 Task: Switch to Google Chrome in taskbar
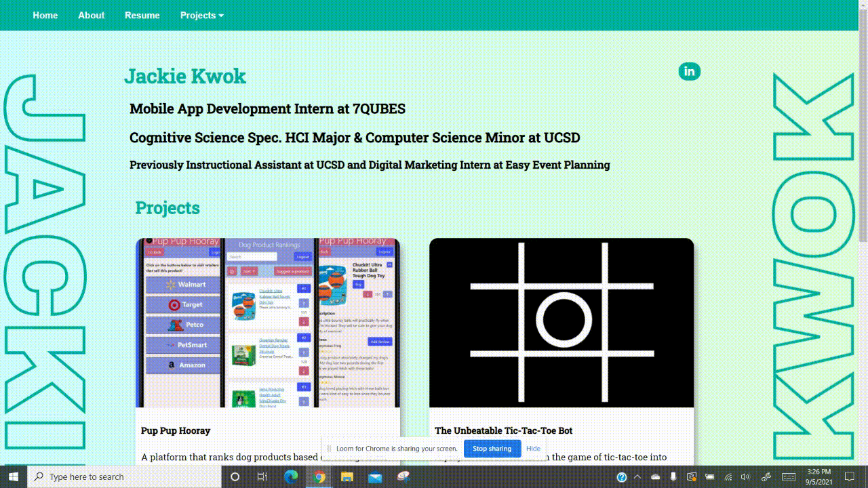[319, 476]
